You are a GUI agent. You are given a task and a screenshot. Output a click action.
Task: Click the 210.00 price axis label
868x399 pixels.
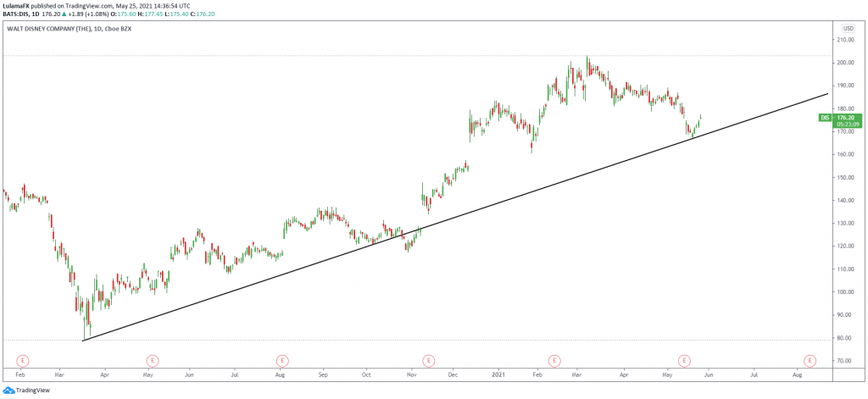[x=844, y=40]
